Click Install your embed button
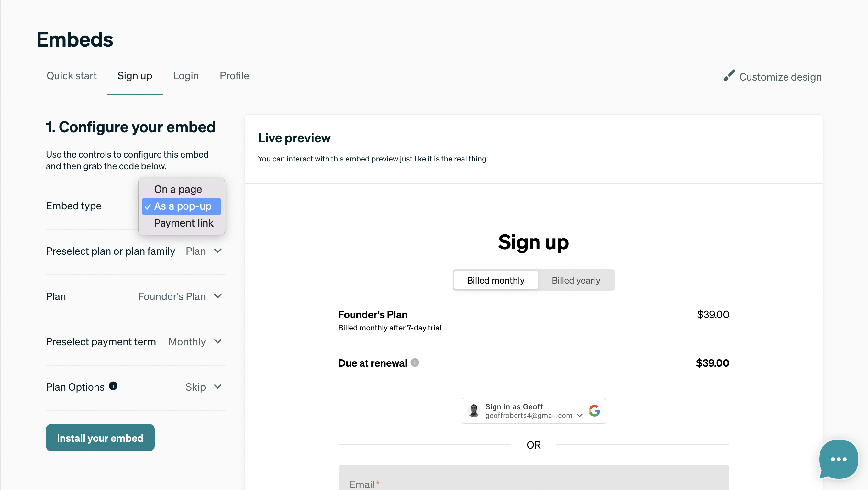Image resolution: width=868 pixels, height=490 pixels. (100, 438)
